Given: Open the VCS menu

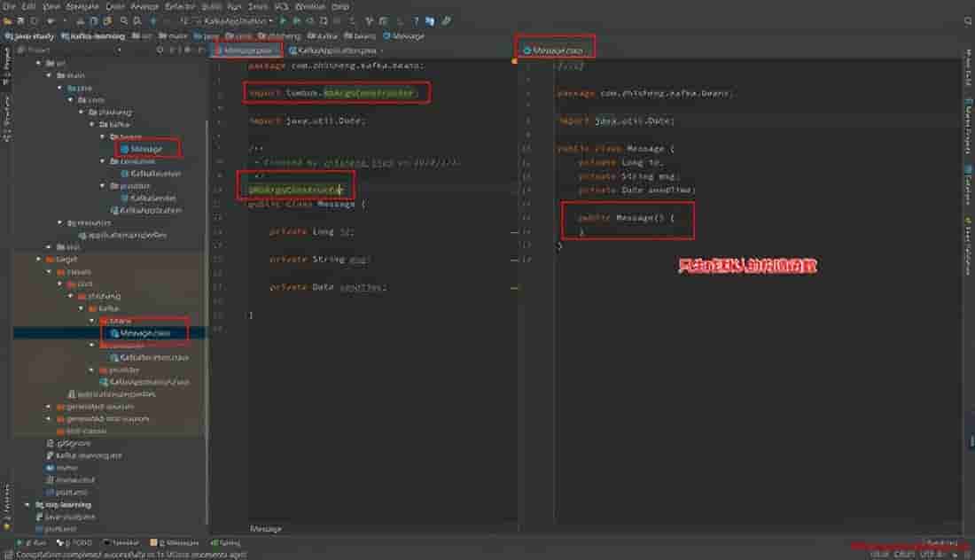Looking at the screenshot, I should coord(281,6).
